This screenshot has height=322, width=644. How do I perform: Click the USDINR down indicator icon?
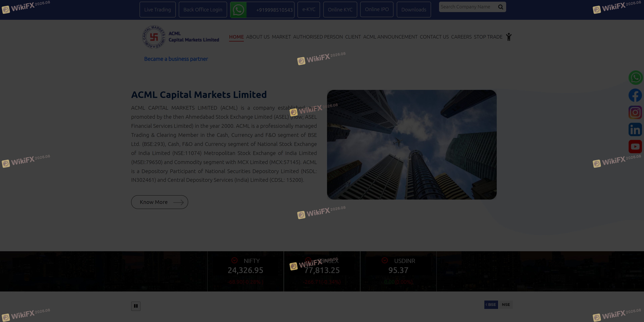coord(385,260)
